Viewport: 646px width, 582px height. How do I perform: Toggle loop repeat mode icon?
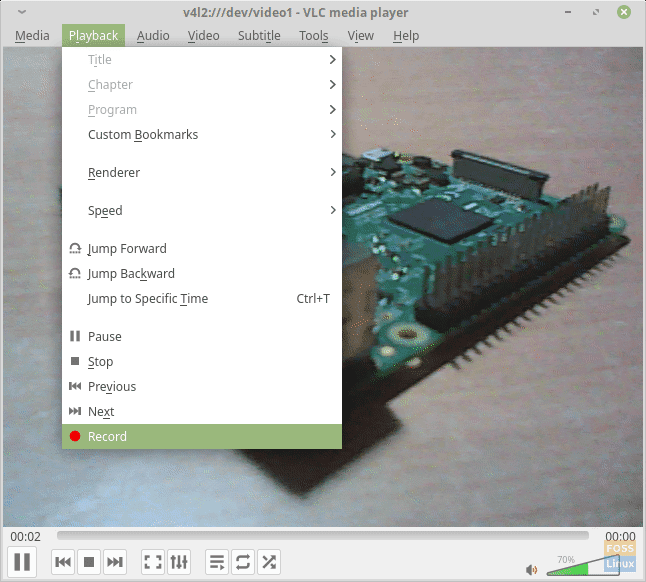[243, 562]
